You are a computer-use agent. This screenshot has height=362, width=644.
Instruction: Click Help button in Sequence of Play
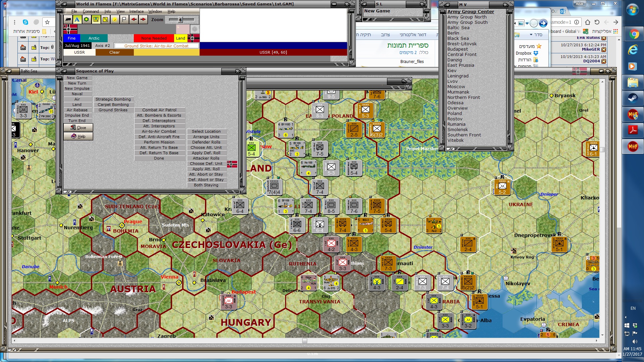(78, 136)
